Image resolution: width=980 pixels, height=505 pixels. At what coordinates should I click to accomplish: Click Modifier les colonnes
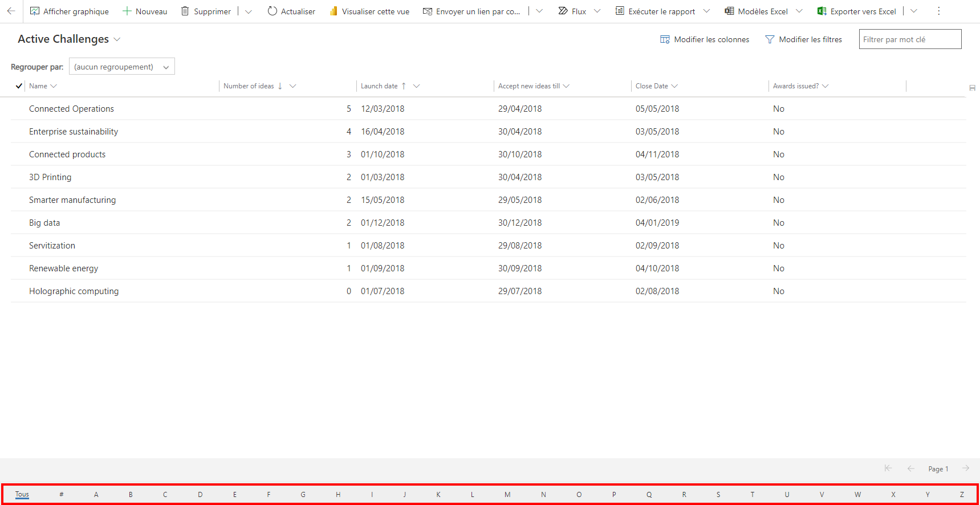(x=705, y=39)
